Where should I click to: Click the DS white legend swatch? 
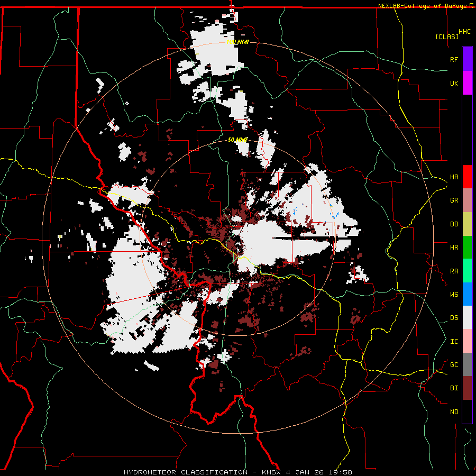[x=467, y=317]
